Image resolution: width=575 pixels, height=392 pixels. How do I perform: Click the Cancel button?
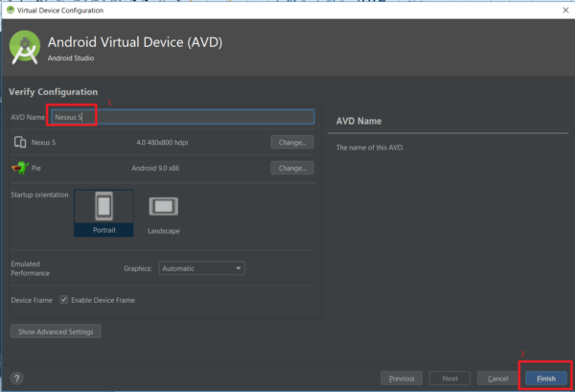[498, 379]
